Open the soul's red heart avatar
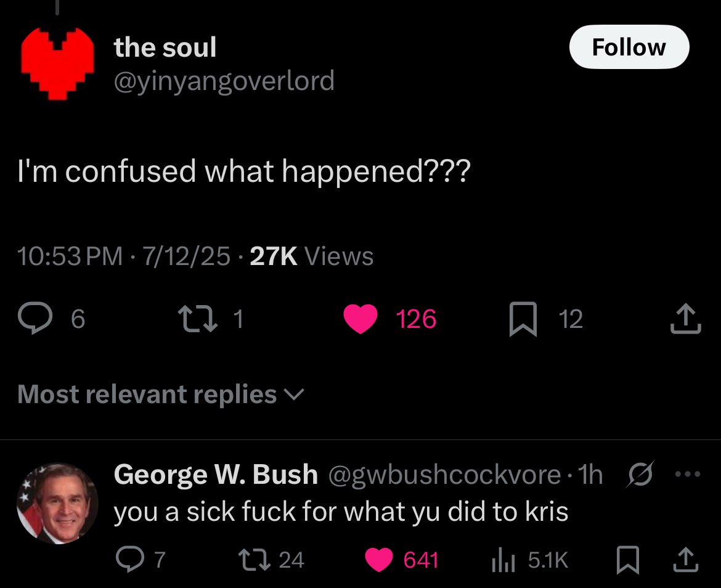The width and height of the screenshot is (721, 588). pos(57,63)
